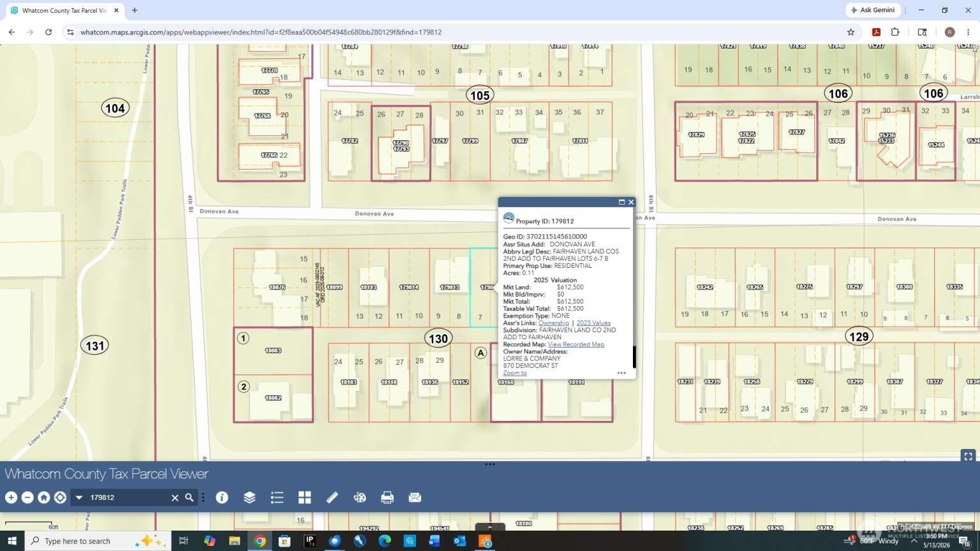Screen dimensions: 980x551
Task: Expand the search source dropdown arrow
Action: point(79,497)
